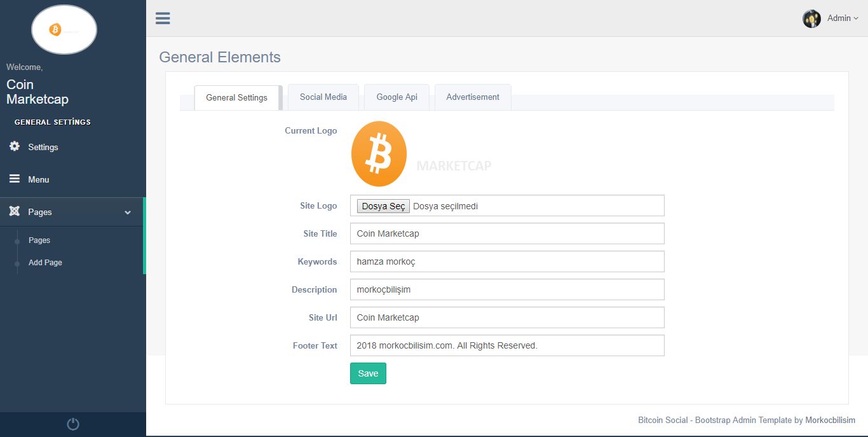The height and width of the screenshot is (437, 868).
Task: Focus the Site Title input field
Action: click(506, 233)
